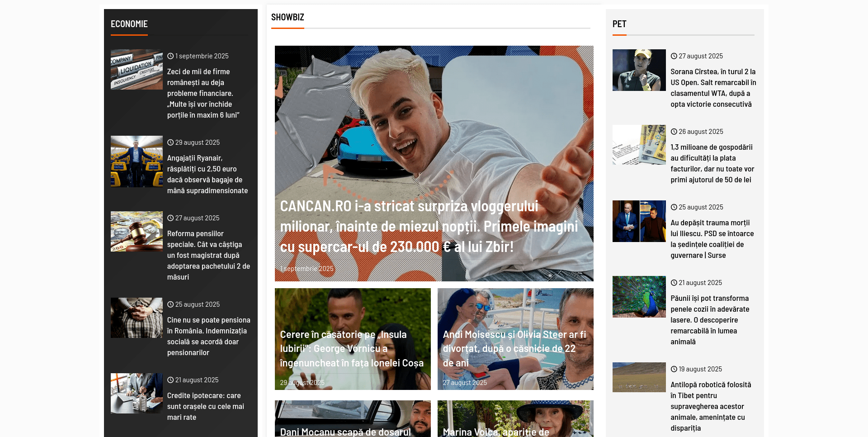Open the SHOWBIZ section heading
The height and width of the screenshot is (437, 868).
coord(288,17)
